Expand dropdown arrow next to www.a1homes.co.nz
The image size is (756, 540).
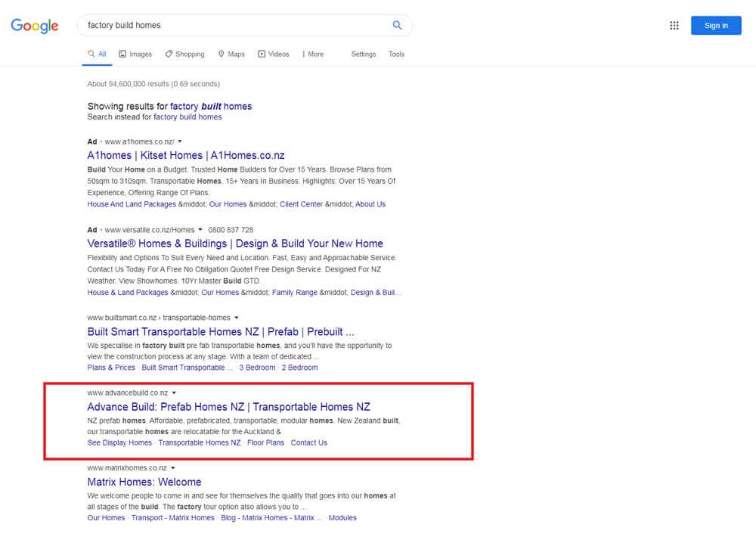pyautogui.click(x=180, y=141)
